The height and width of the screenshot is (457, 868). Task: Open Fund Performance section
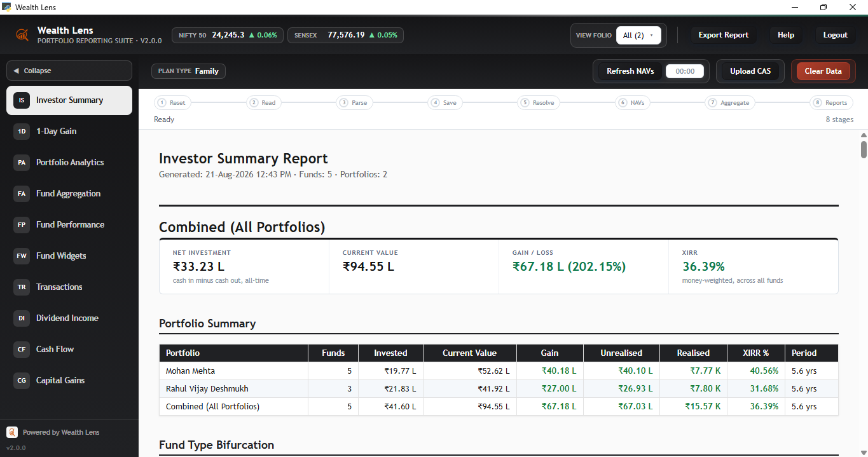click(x=69, y=225)
